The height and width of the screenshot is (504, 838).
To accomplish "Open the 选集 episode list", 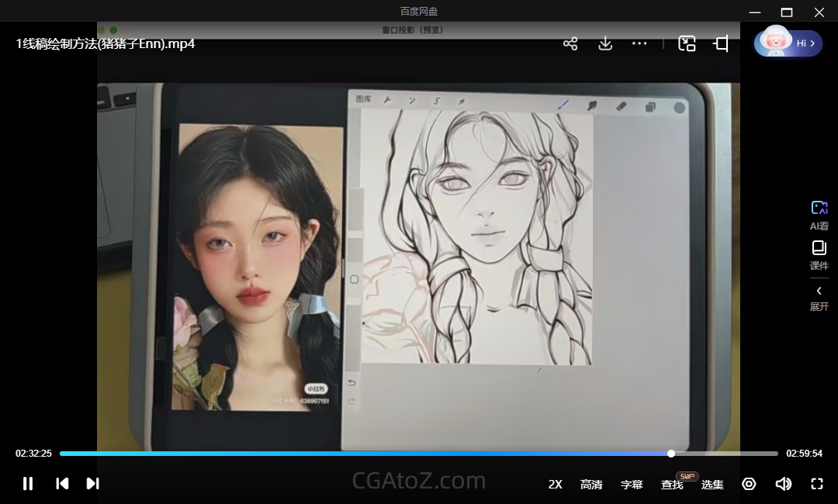I will [x=712, y=485].
